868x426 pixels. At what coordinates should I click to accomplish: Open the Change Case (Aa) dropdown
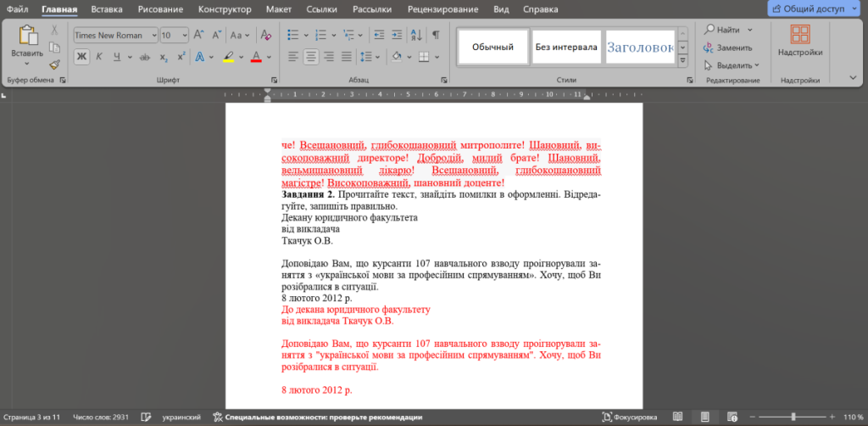240,35
